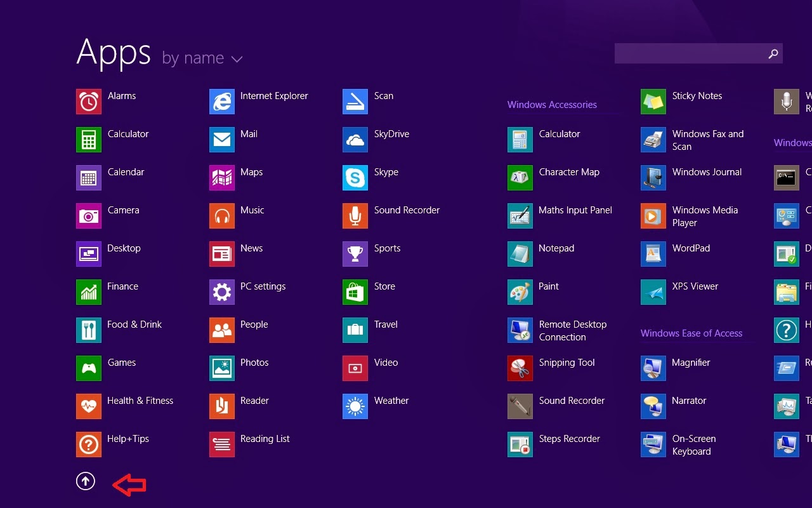Select the Windows Ease of Access header
The image size is (812, 508).
coord(691,333)
